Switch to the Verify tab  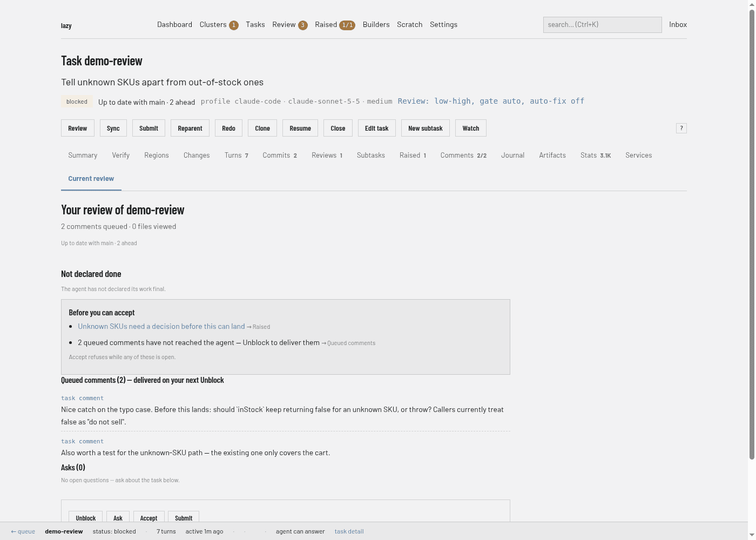click(121, 155)
